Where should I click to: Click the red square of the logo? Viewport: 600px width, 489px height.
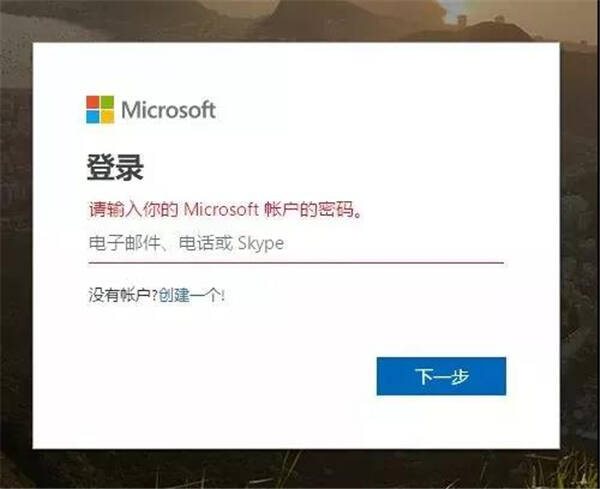93,102
